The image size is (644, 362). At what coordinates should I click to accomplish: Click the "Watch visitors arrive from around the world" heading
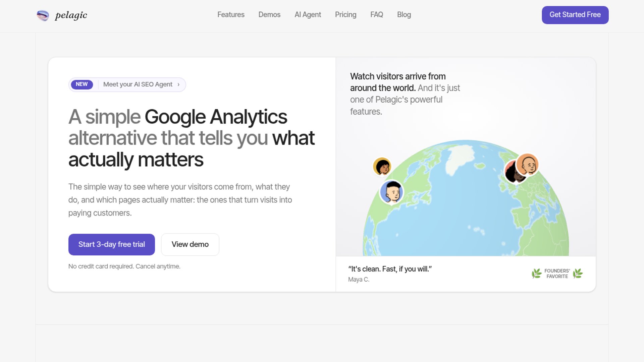pos(398,82)
